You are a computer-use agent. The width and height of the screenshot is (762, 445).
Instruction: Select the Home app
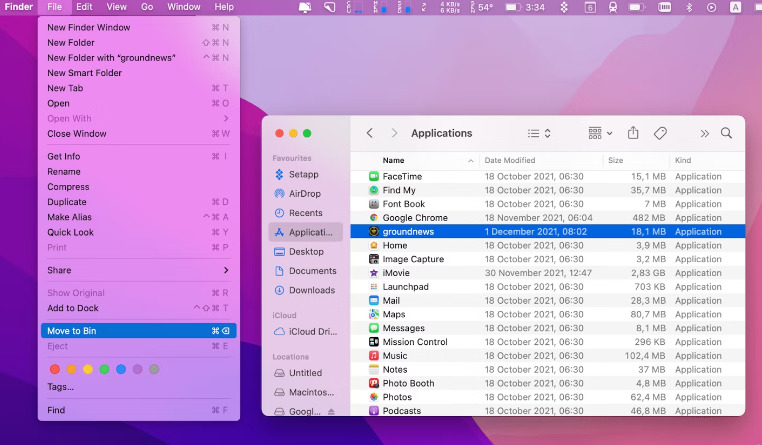[x=547, y=245]
